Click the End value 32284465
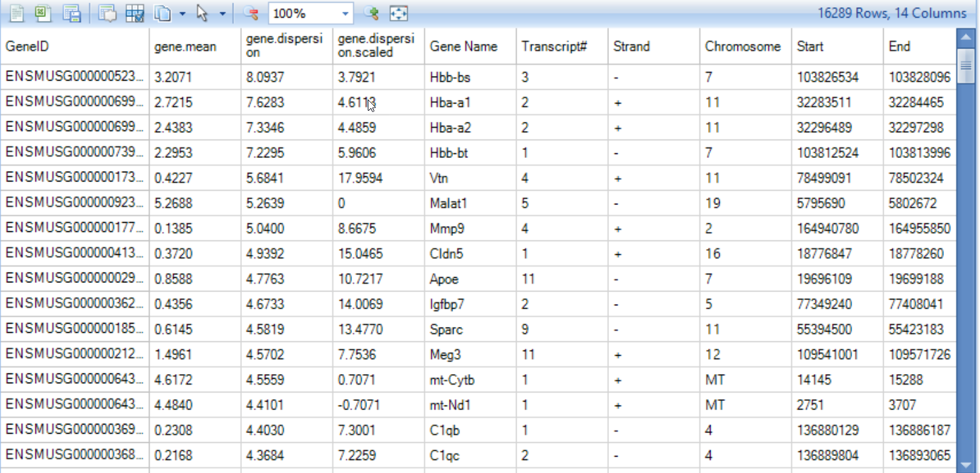The image size is (980, 473). (916, 102)
